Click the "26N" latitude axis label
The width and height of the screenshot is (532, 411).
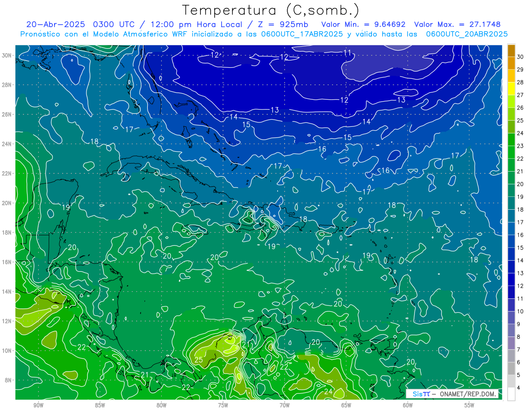[8, 114]
